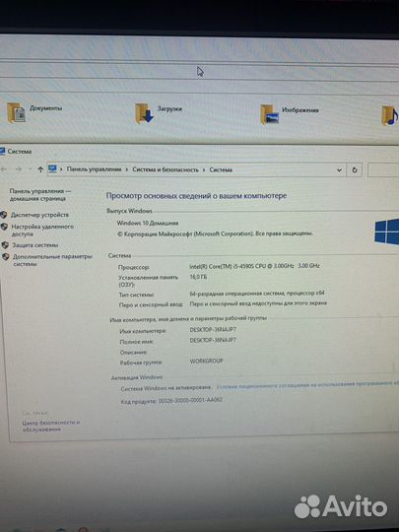Click the back arrow in Система window

4,169
